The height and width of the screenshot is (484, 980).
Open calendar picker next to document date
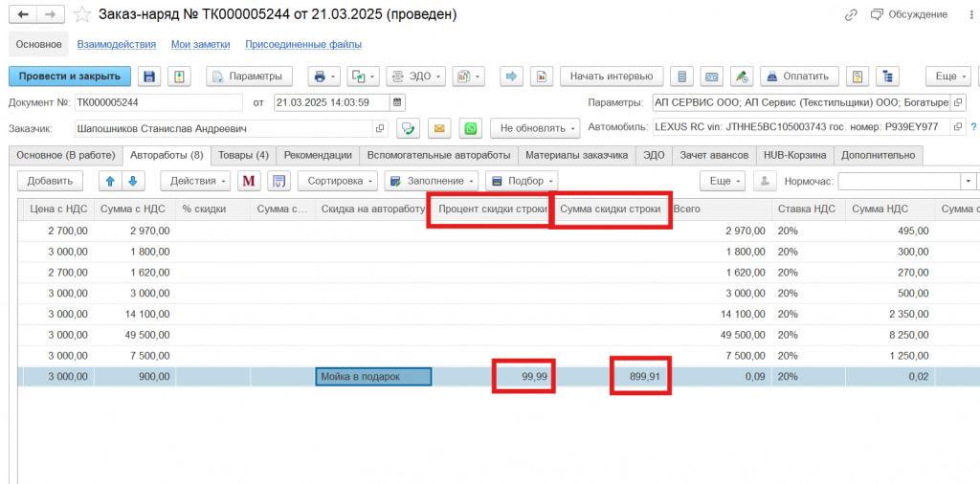[397, 102]
